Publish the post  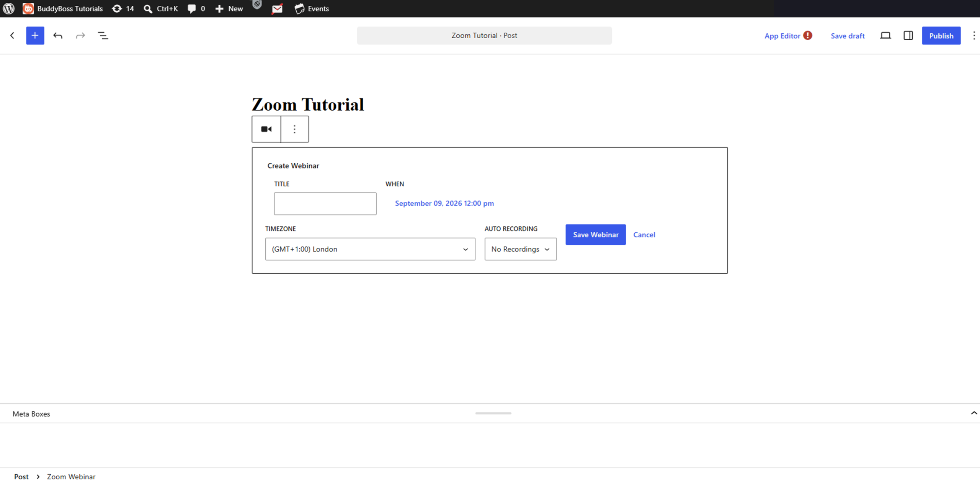(x=941, y=36)
